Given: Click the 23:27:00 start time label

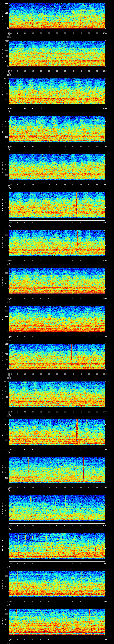Looking at the screenshot, I should (9, 450).
